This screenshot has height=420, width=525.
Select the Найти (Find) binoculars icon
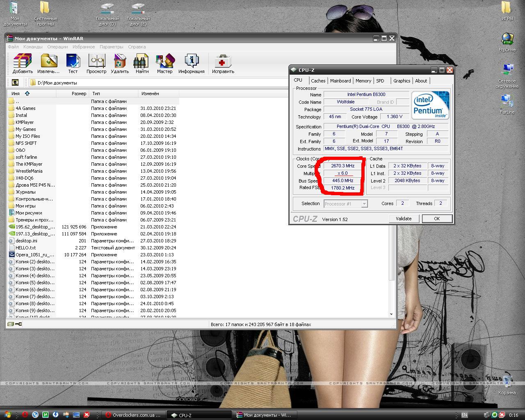click(142, 64)
